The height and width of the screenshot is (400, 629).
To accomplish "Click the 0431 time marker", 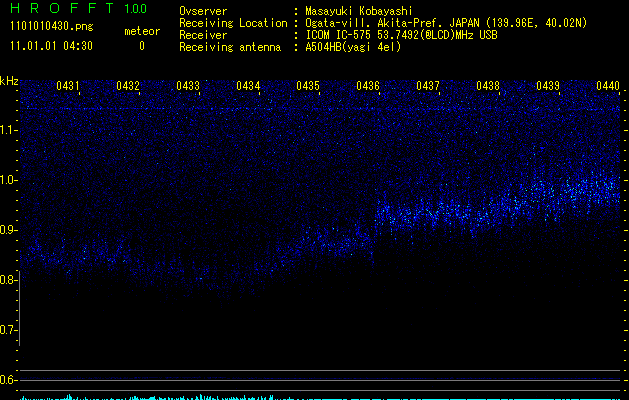I will tap(68, 87).
